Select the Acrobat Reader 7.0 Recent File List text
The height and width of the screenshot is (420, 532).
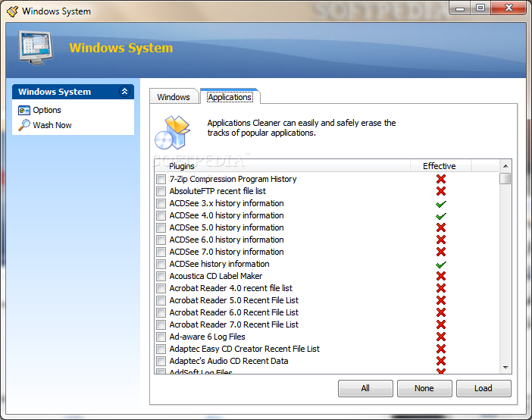coord(233,324)
